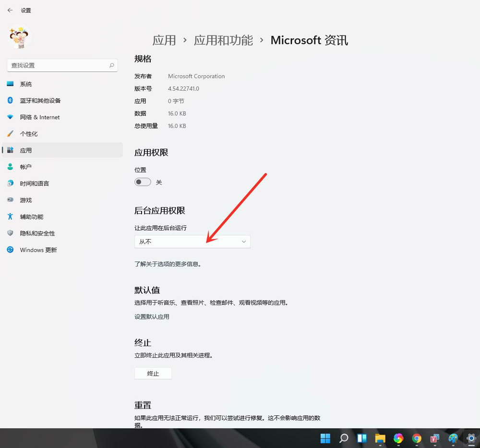Click 了解关于选项的更多信息 link
The image size is (480, 448).
[x=168, y=264]
